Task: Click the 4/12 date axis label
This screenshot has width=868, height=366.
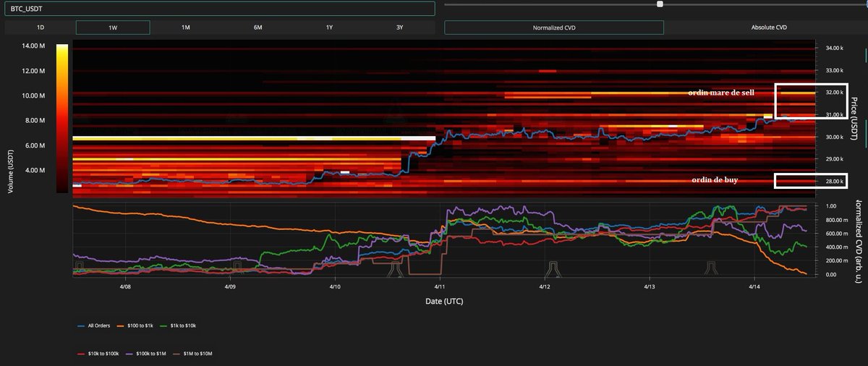Action: [545, 286]
